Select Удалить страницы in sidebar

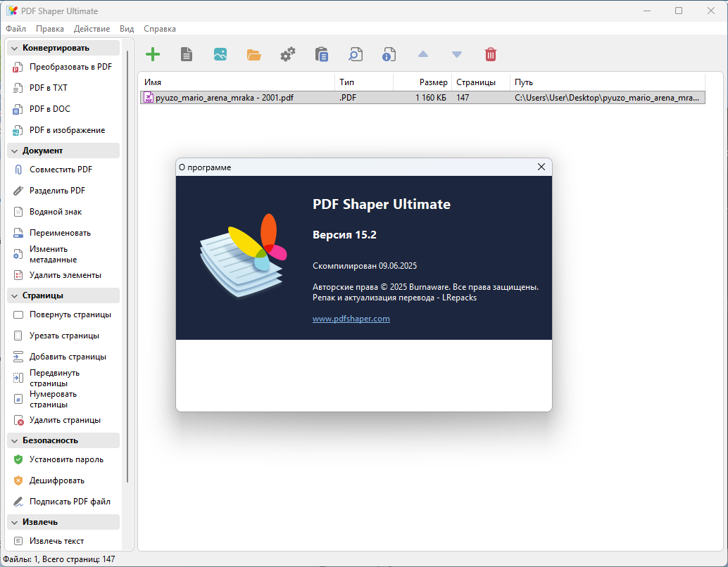pyautogui.click(x=63, y=420)
